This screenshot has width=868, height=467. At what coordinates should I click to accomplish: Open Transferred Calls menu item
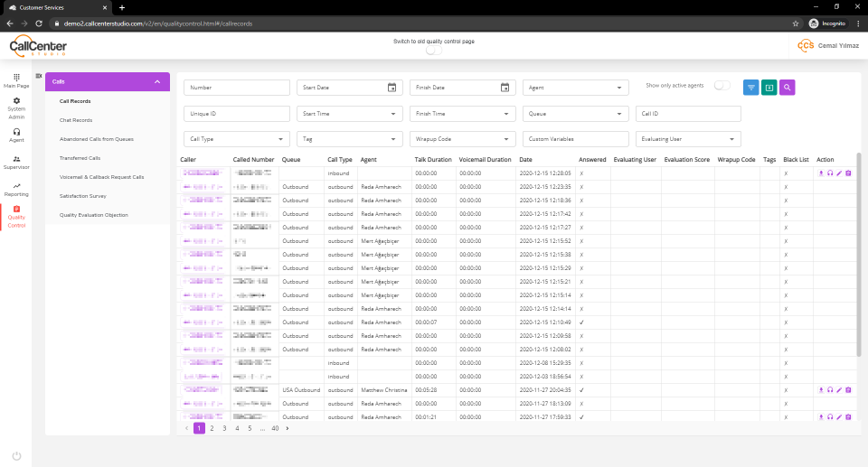pyautogui.click(x=80, y=158)
